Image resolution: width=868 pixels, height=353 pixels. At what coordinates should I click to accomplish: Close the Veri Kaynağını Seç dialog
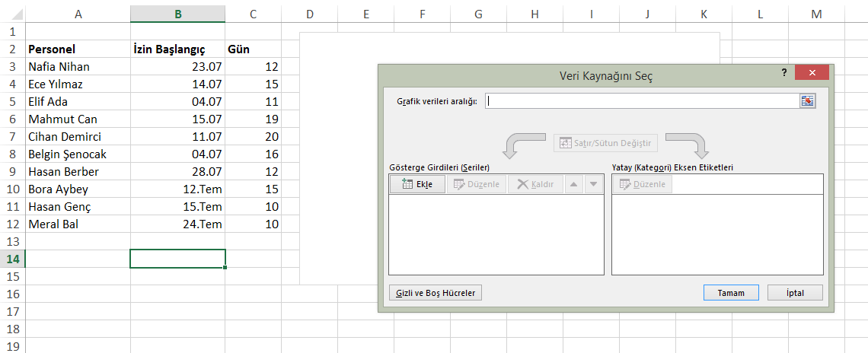(x=812, y=72)
